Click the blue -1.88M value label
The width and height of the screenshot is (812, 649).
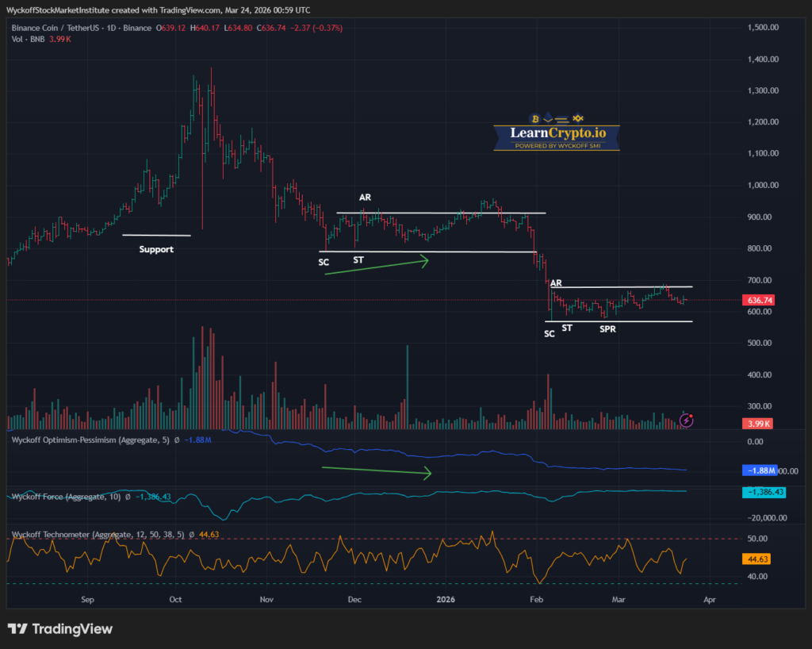coord(760,470)
